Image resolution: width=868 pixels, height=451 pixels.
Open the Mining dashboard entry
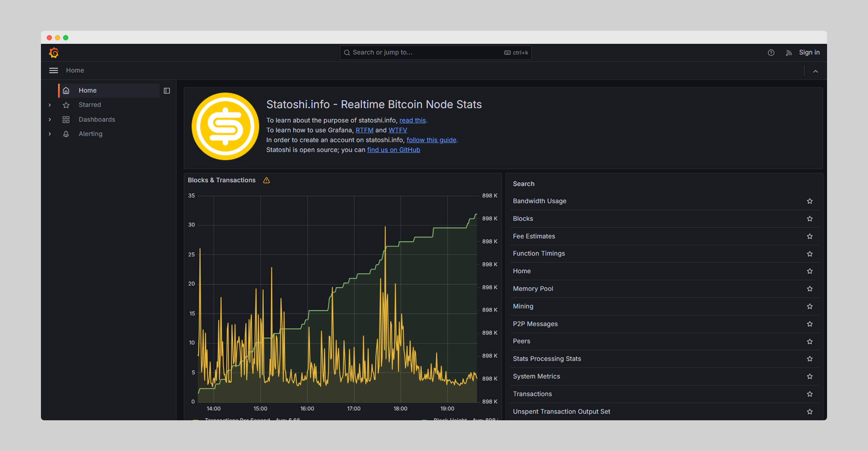(523, 306)
